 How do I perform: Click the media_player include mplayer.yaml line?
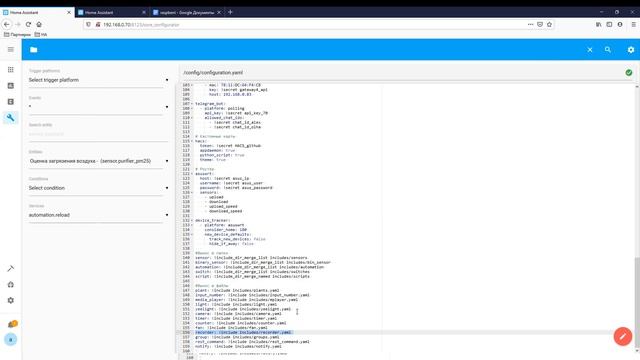click(247, 300)
